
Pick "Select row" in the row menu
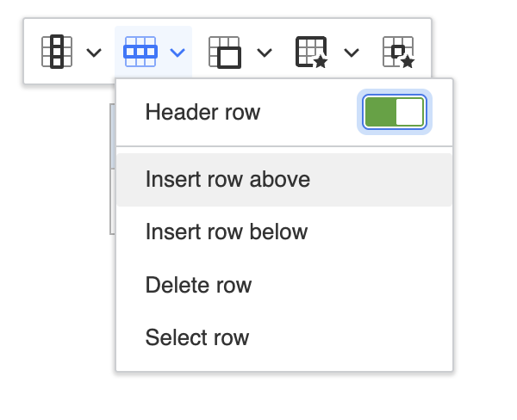click(197, 337)
